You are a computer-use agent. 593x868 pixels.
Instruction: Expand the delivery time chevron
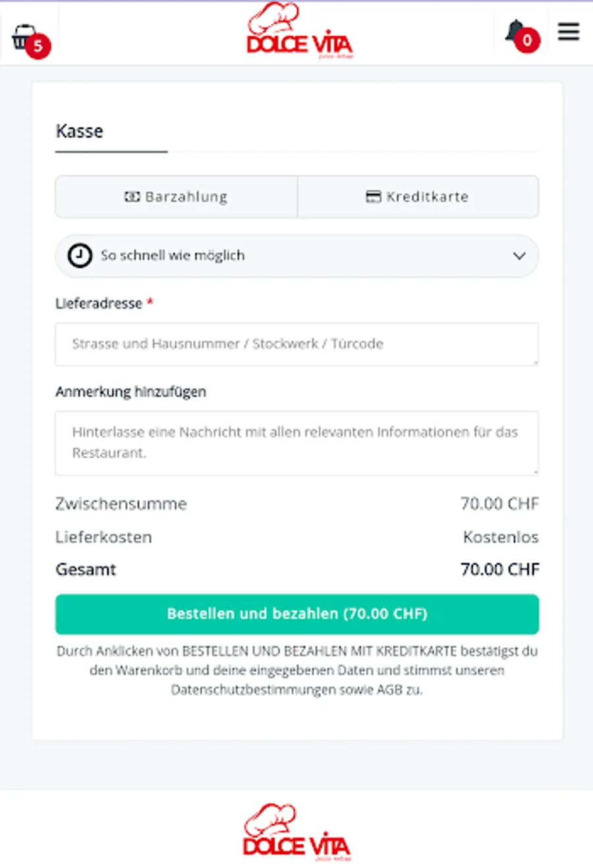coord(519,256)
